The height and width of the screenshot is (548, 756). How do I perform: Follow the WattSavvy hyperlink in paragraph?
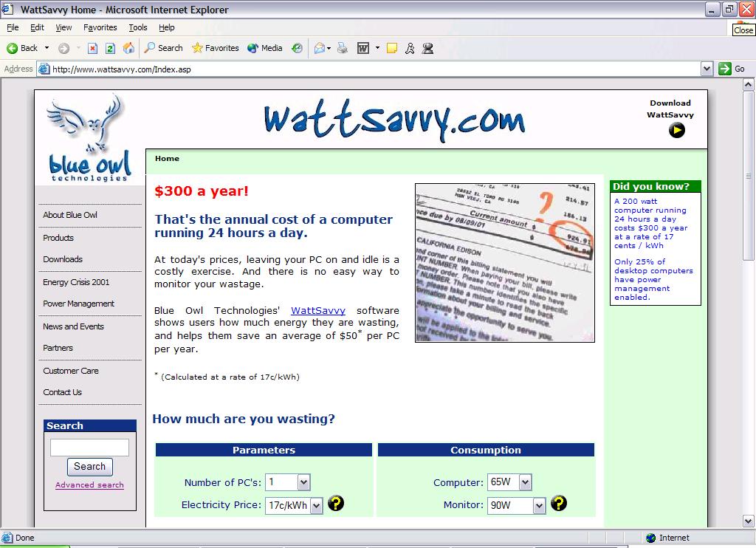[317, 311]
